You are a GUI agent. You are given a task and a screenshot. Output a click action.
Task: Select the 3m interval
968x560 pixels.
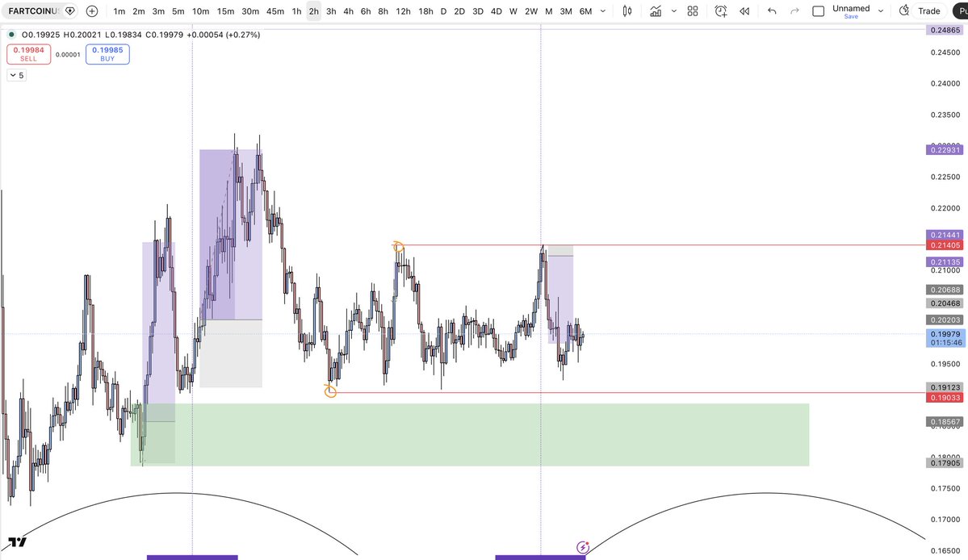(158, 11)
